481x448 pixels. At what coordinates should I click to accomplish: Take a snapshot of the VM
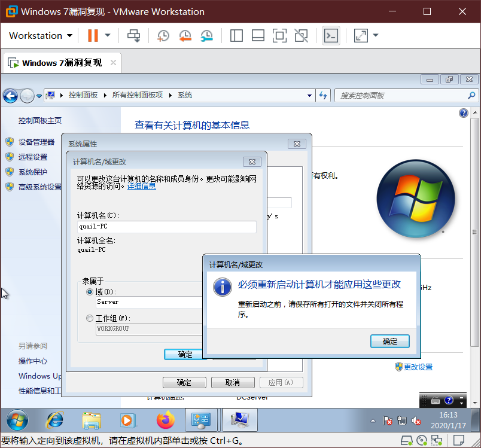[x=163, y=35]
